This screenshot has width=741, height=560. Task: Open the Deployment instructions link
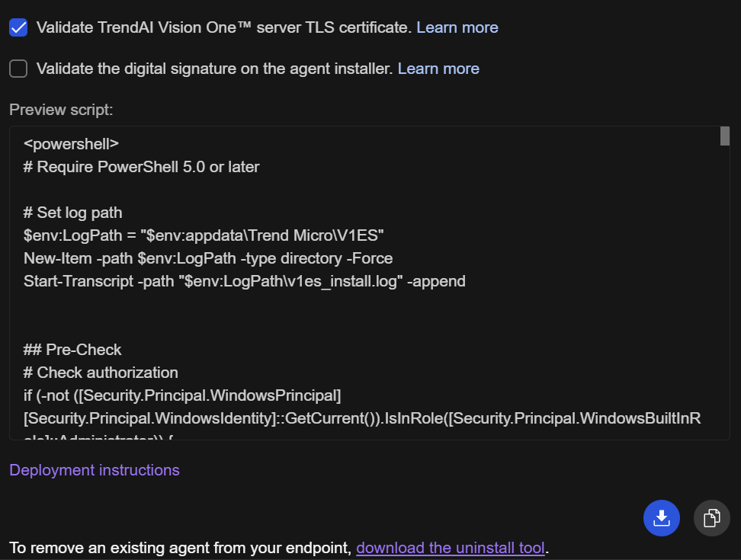pos(95,470)
